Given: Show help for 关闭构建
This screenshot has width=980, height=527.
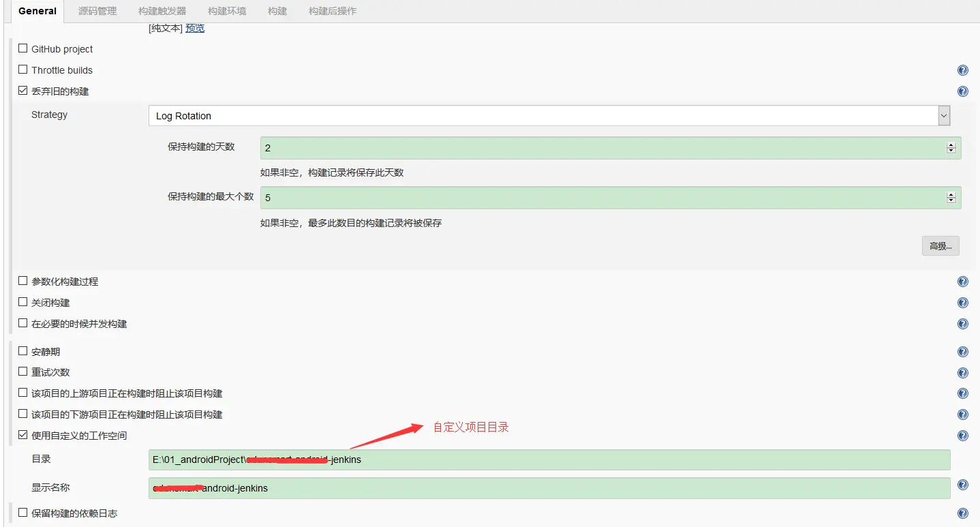Looking at the screenshot, I should click(962, 303).
